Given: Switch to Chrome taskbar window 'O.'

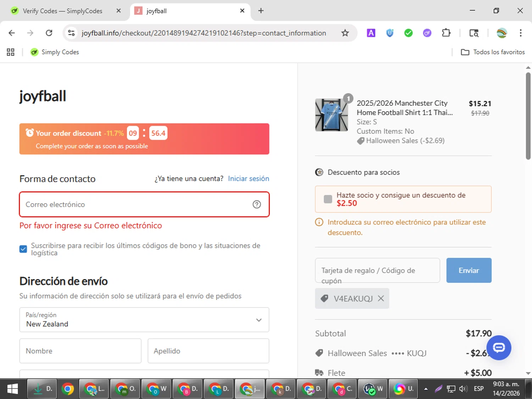Looking at the screenshot, I should pos(125,389).
